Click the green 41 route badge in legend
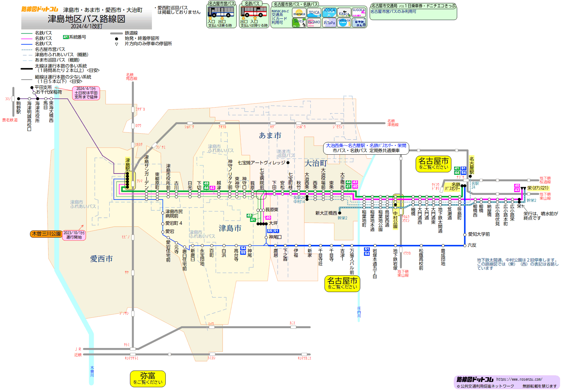Screen dimensions: 561x392 tap(66, 37)
